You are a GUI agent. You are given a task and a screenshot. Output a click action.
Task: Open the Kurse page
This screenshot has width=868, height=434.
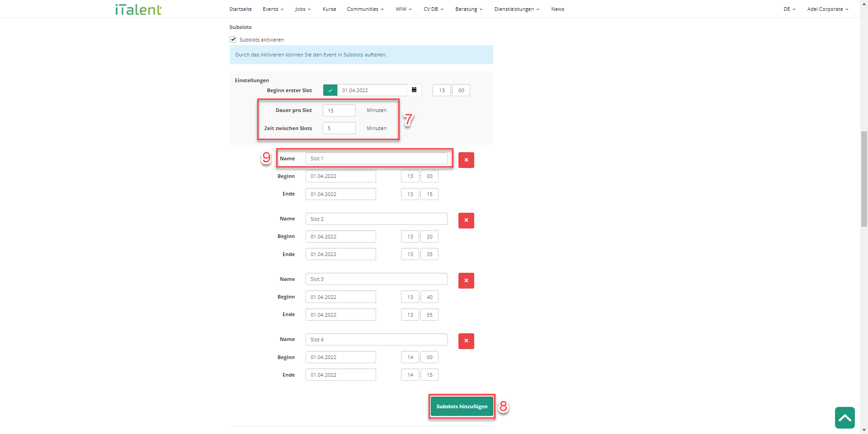(329, 9)
